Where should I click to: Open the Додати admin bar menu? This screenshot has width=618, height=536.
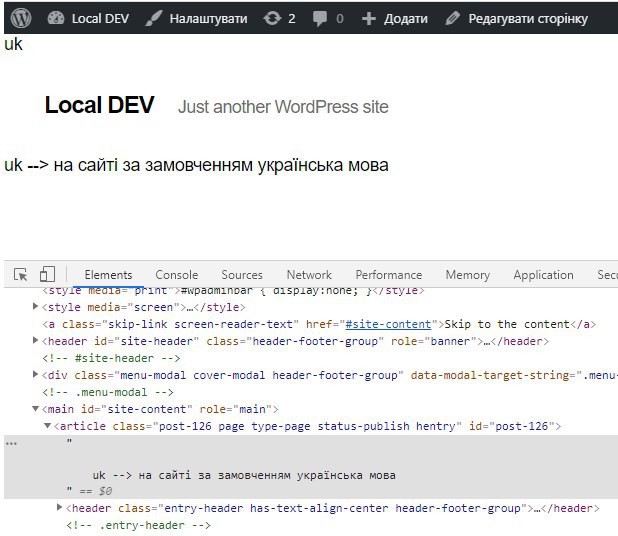[406, 19]
